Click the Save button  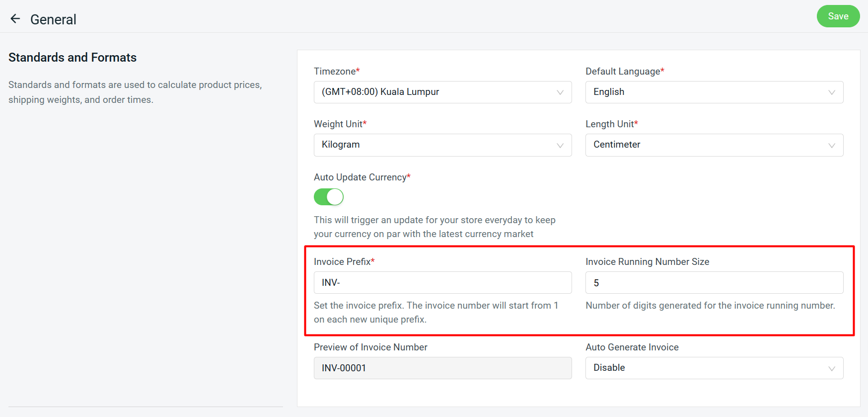(x=838, y=16)
